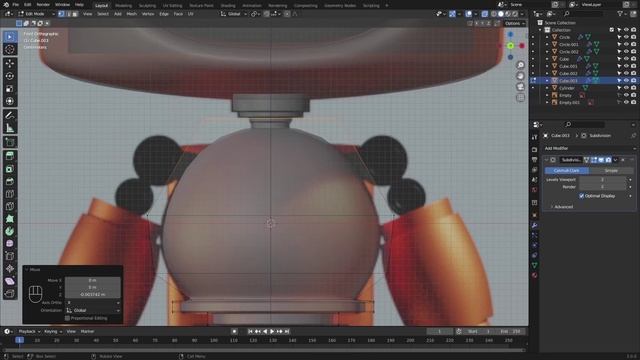This screenshot has width=640, height=360.
Task: Hide Empty.001 with its eye icon
Action: [x=626, y=102]
